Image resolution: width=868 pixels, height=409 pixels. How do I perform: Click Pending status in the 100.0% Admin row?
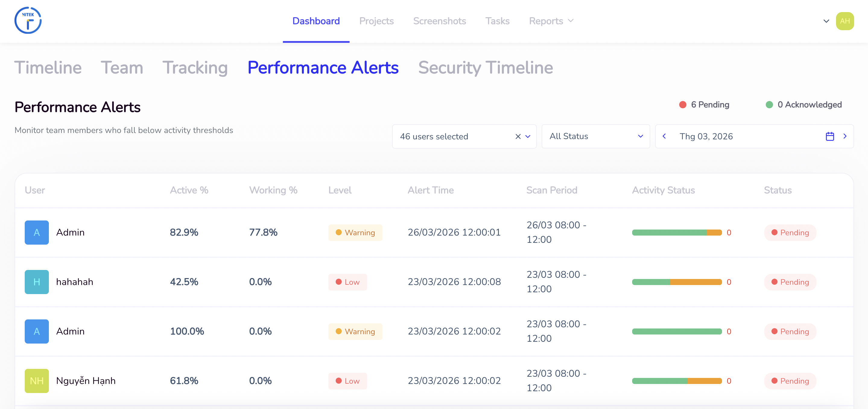click(x=790, y=331)
